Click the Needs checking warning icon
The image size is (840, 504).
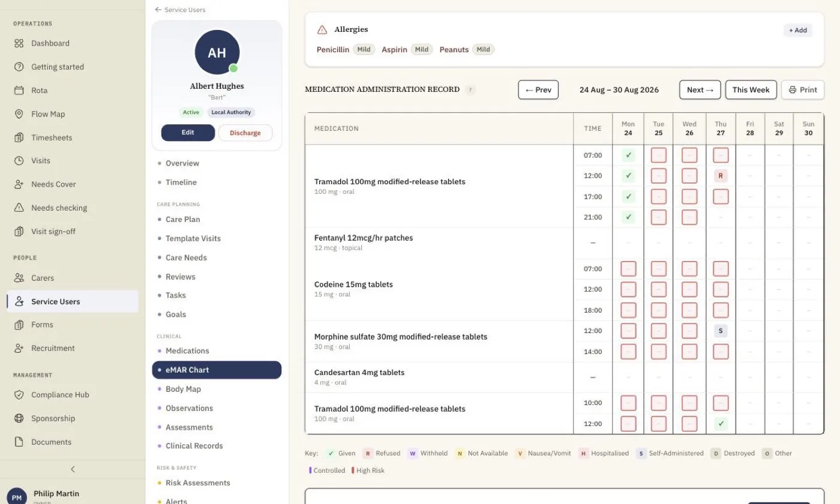tap(19, 208)
